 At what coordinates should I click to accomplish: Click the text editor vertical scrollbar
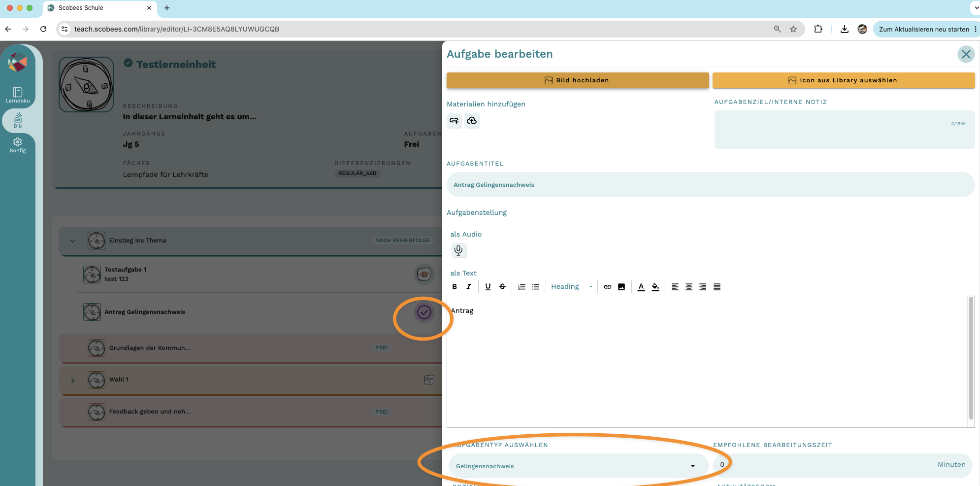click(971, 358)
